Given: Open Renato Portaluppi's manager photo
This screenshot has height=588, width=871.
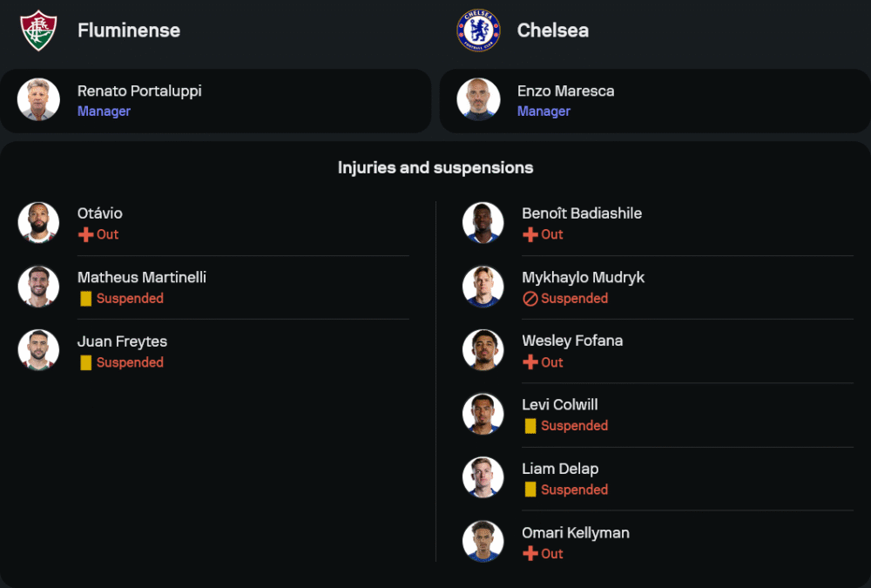Looking at the screenshot, I should click(38, 100).
